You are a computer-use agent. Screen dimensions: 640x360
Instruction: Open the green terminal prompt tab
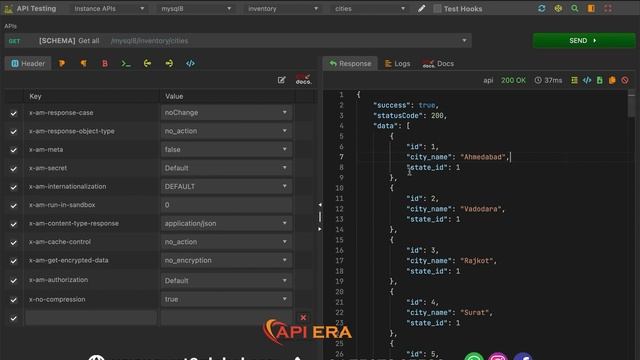[126, 63]
